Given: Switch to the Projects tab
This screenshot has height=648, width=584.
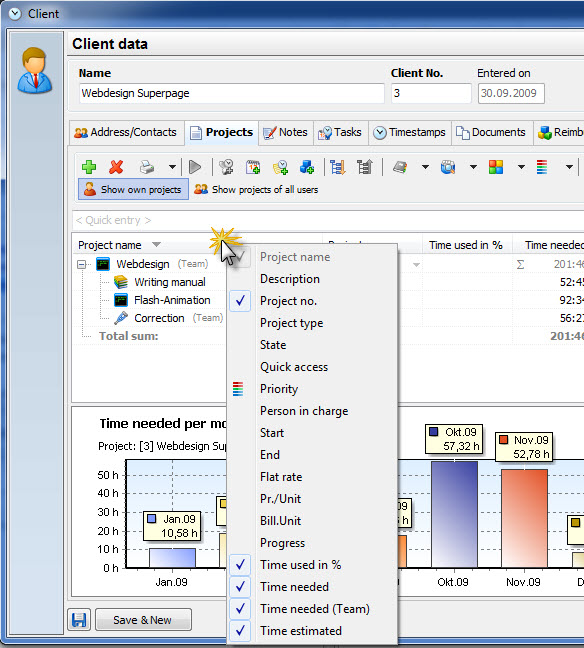Looking at the screenshot, I should click(222, 132).
